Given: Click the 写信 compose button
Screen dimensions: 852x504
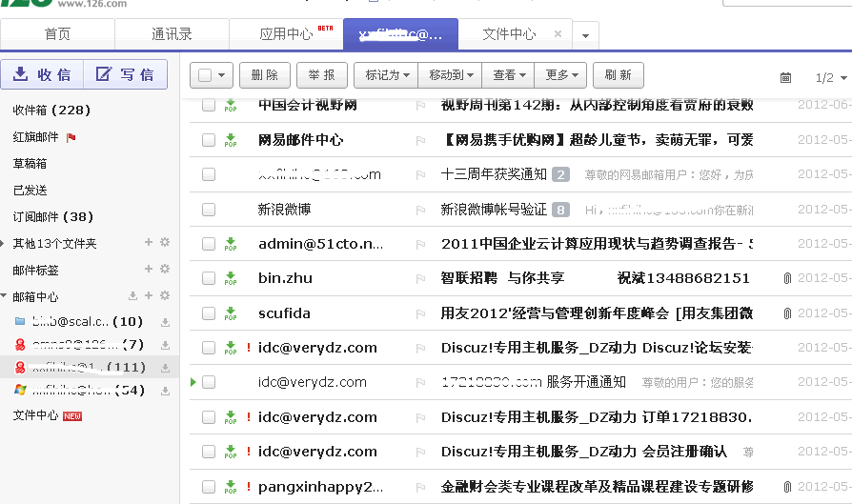Looking at the screenshot, I should coord(126,74).
